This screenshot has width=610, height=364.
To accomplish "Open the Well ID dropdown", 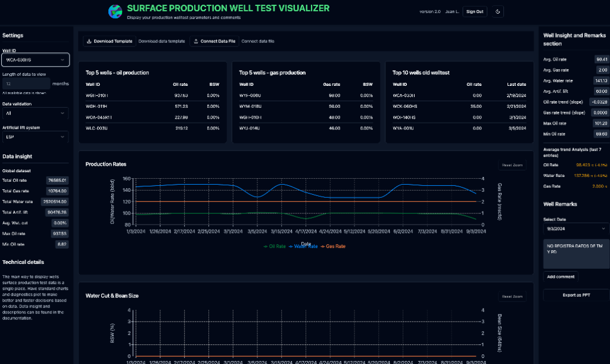I will coord(35,60).
